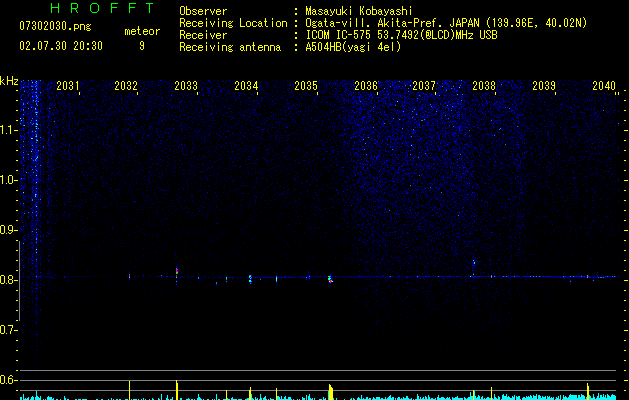Click the filename 07302030.png
The height and width of the screenshot is (400, 629).
[x=55, y=27]
